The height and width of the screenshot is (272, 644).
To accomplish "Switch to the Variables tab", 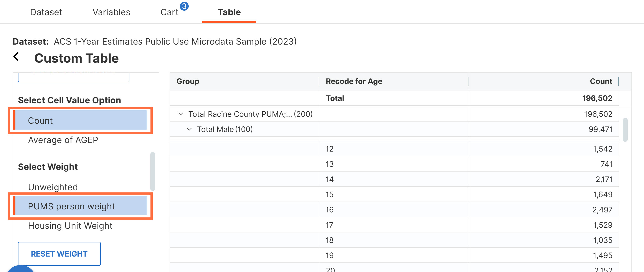I will point(111,12).
